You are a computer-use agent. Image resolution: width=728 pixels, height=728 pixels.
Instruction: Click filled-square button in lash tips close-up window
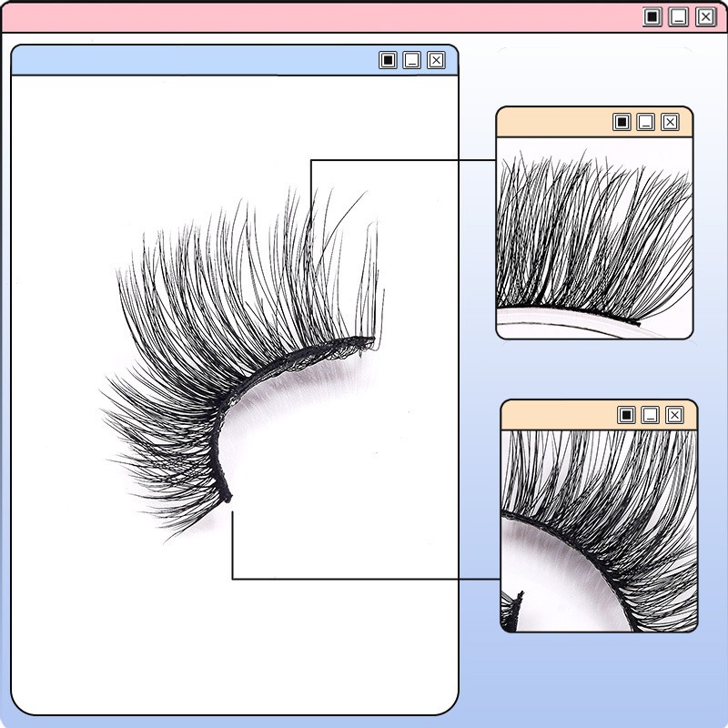622,122
